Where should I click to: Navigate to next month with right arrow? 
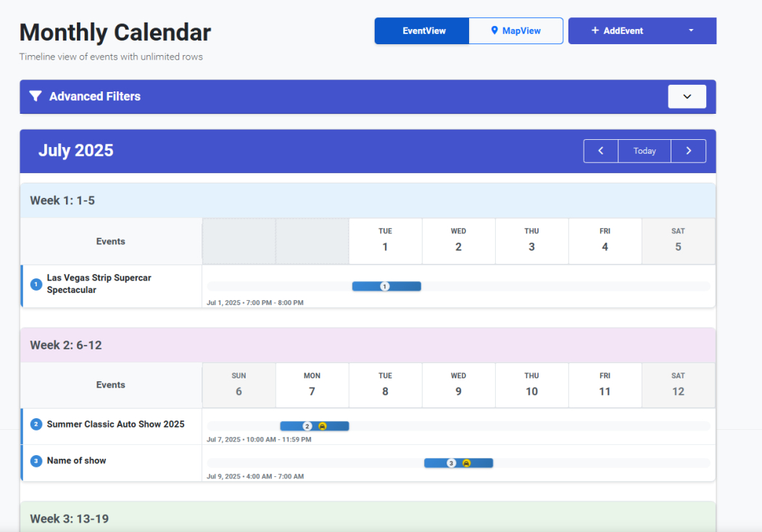(689, 151)
